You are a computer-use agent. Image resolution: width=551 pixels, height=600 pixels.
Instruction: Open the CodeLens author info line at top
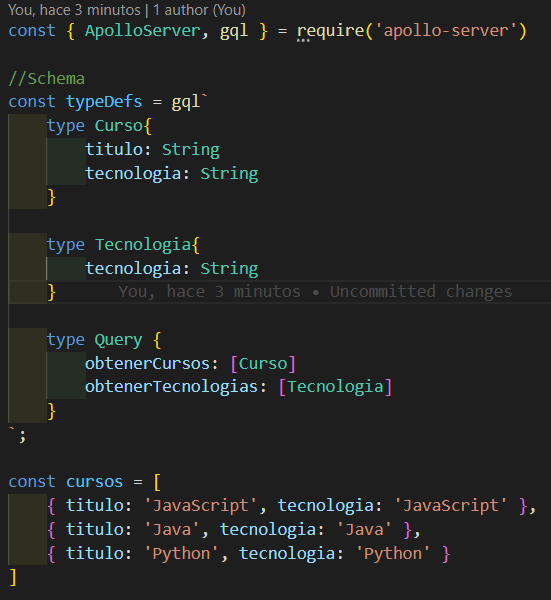pyautogui.click(x=127, y=10)
